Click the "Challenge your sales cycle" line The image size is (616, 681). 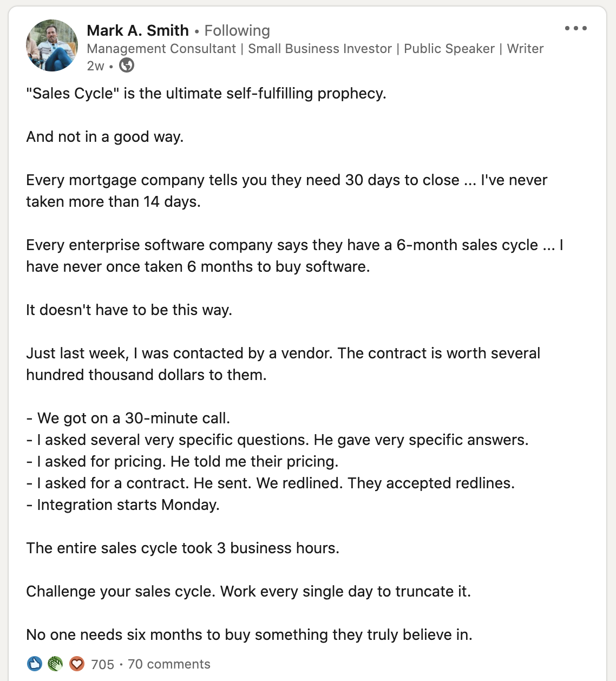coord(248,592)
